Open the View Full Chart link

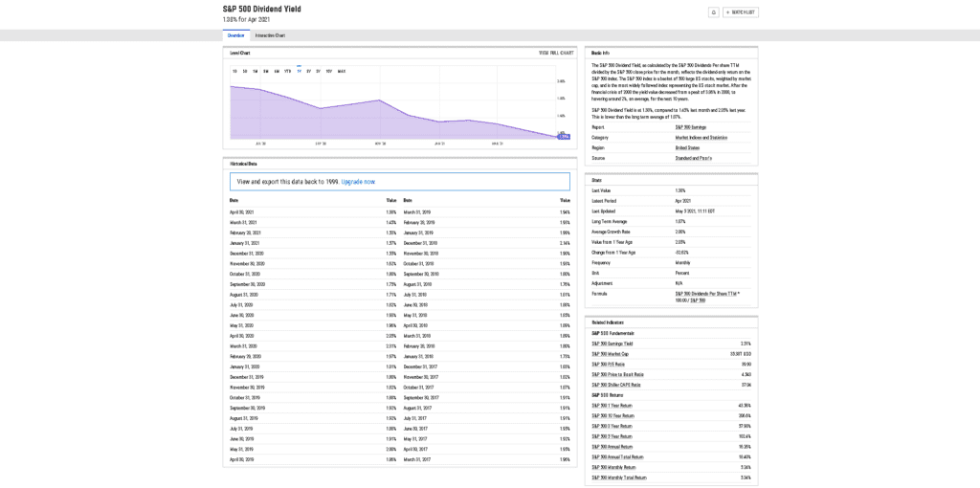[x=555, y=53]
